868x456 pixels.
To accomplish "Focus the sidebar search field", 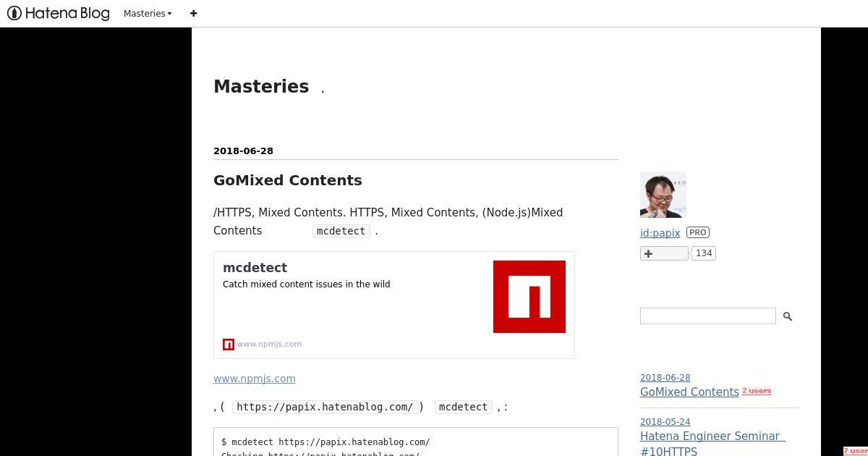I will click(x=708, y=316).
